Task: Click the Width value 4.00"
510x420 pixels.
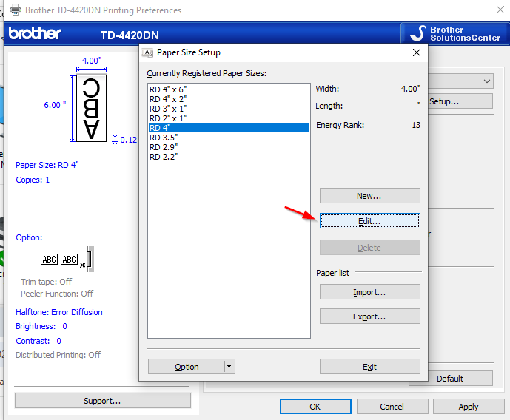Action: 411,89
